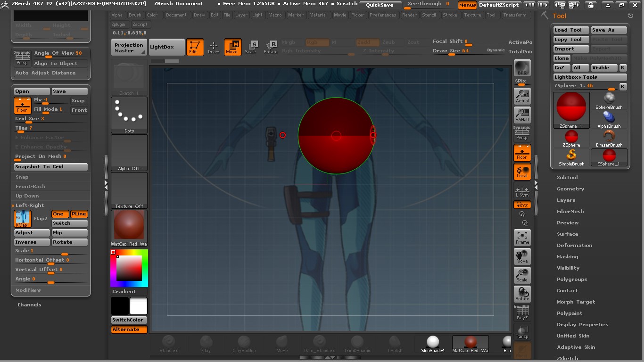
Task: Click the Draw mode icon
Action: (214, 47)
